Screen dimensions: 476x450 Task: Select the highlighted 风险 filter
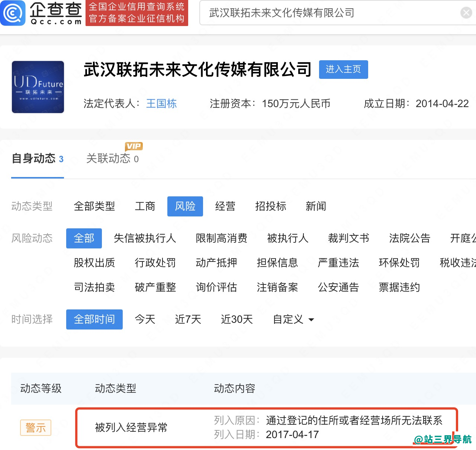click(185, 206)
